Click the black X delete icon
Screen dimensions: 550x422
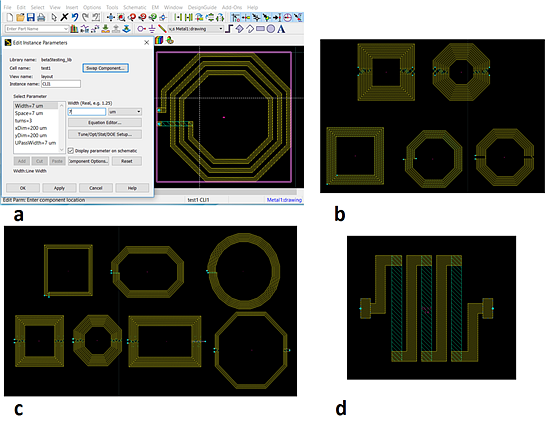(x=64, y=17)
